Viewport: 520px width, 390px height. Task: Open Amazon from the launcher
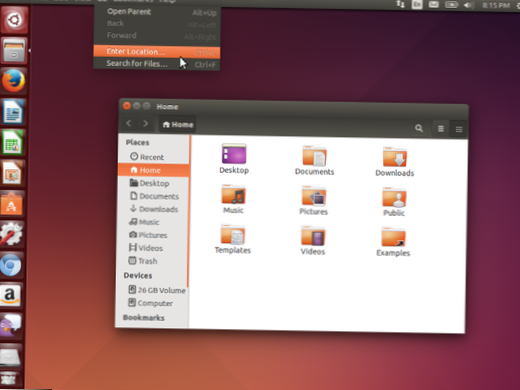[x=10, y=295]
